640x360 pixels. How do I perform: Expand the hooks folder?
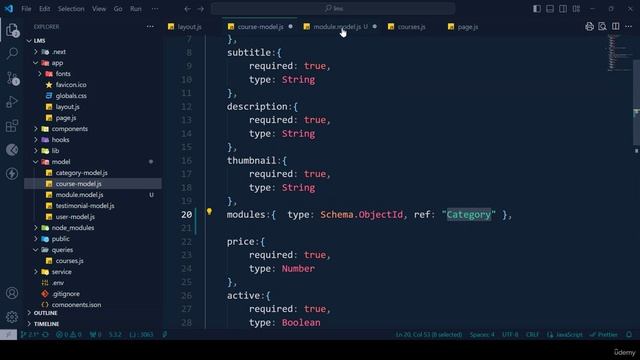click(36, 140)
